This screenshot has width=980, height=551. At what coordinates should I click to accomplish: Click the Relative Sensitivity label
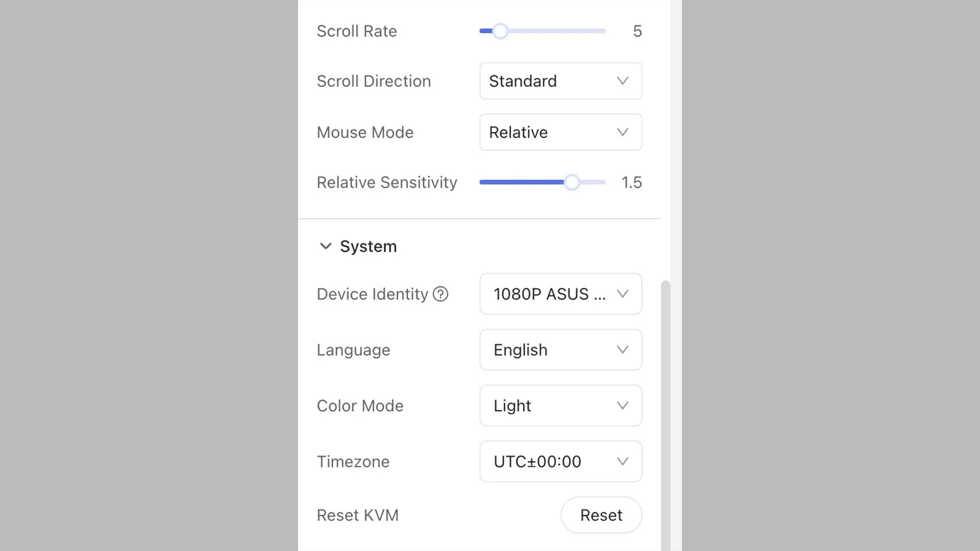pyautogui.click(x=386, y=182)
